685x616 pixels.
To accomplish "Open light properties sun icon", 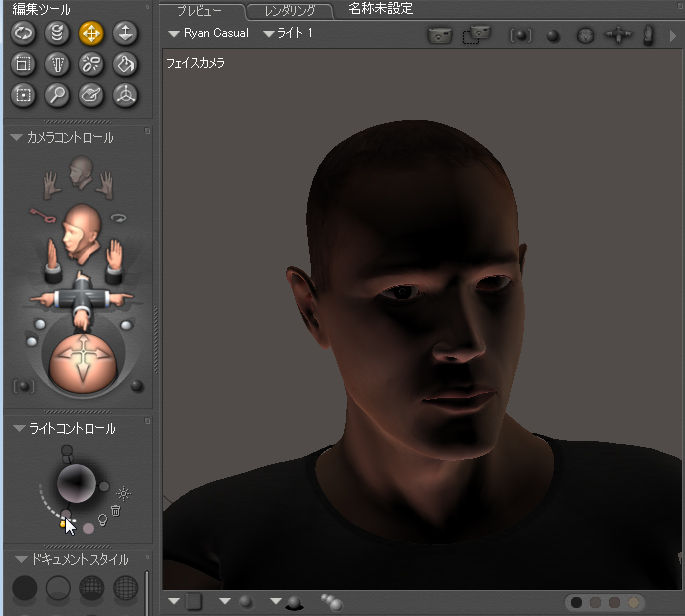I will tap(123, 492).
